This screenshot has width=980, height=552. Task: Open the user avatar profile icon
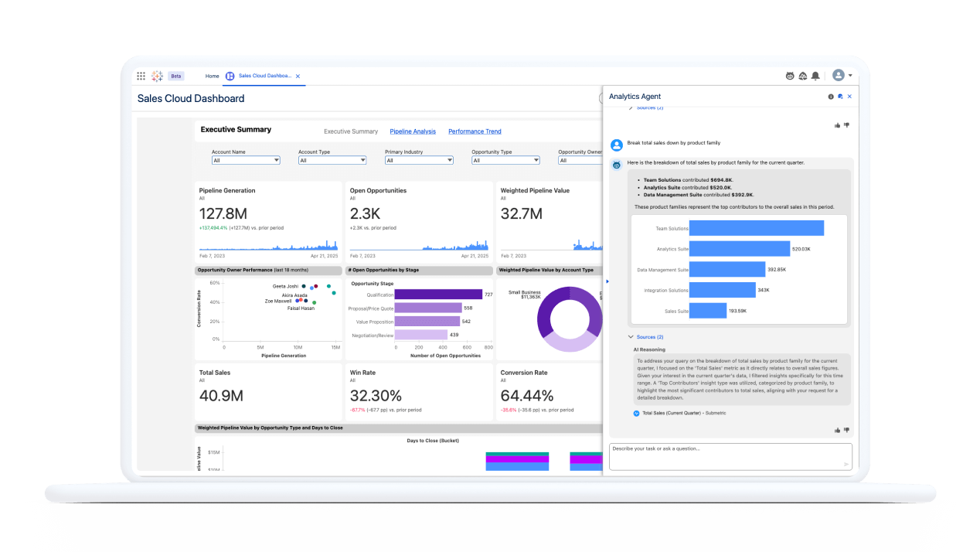pos(838,75)
